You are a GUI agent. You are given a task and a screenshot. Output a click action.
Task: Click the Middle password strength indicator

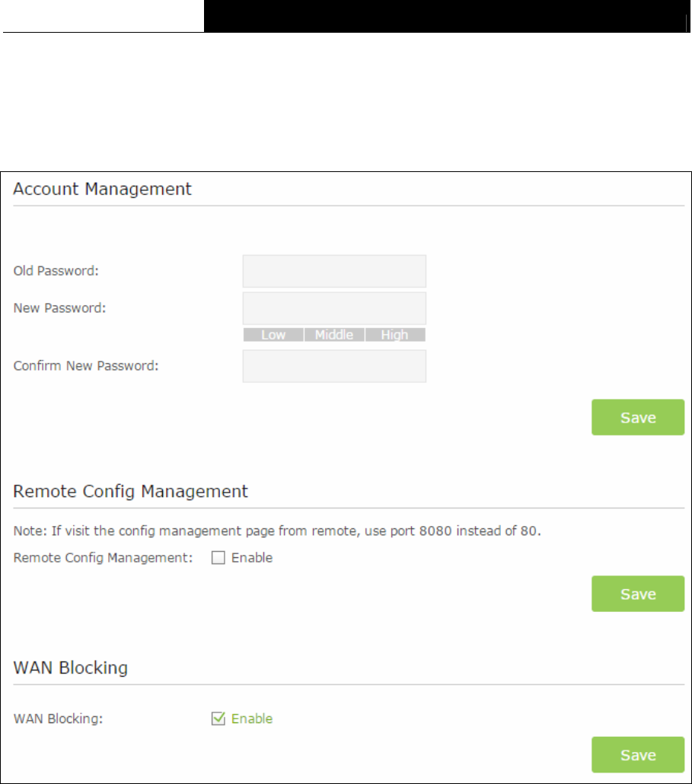pyautogui.click(x=334, y=334)
